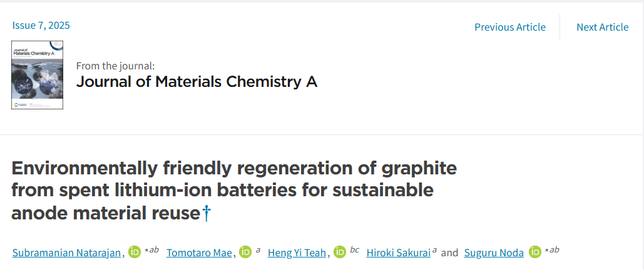Click author link Heng Yi Teah
Screen dimensions: 644x270
point(297,253)
